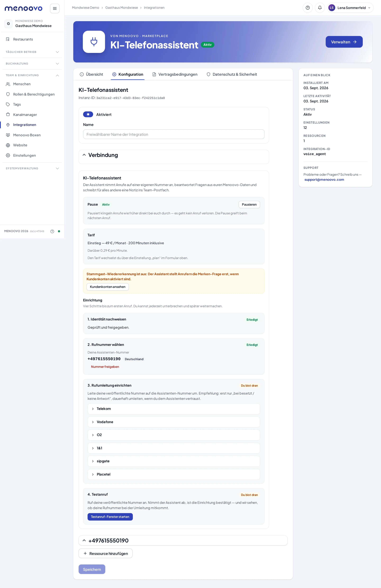Click Testanruf-Fenster starten button
Viewport: 381px width, 588px height.
point(110,517)
